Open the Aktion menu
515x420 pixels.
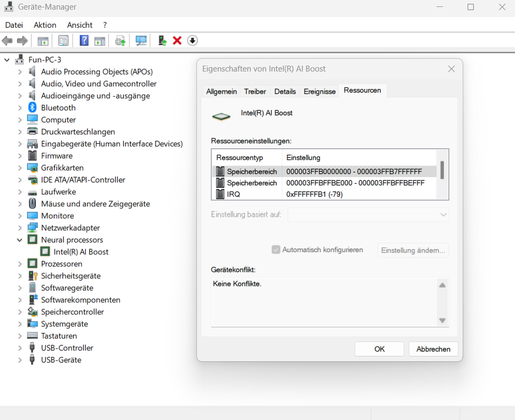coord(45,25)
